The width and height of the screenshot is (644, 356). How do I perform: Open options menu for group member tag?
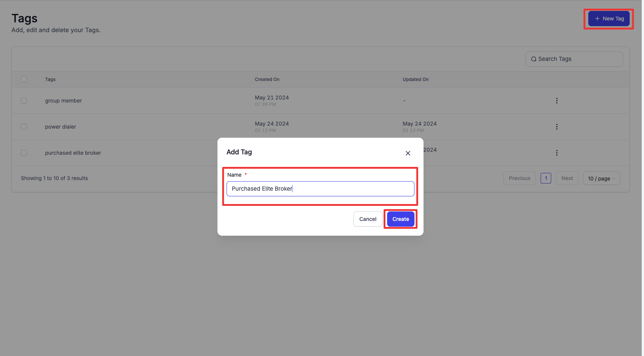556,101
